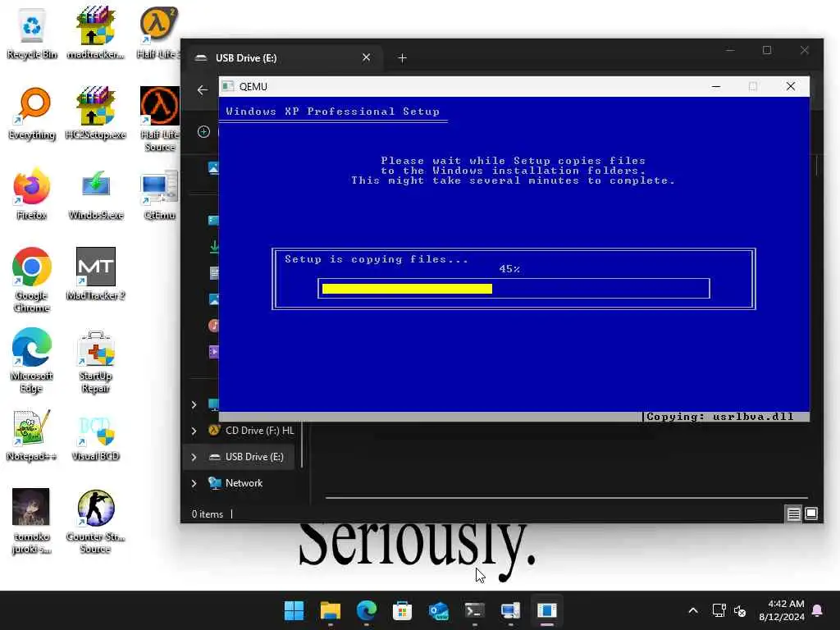Image resolution: width=840 pixels, height=630 pixels.
Task: Open File Explorer from taskbar
Action: click(330, 610)
